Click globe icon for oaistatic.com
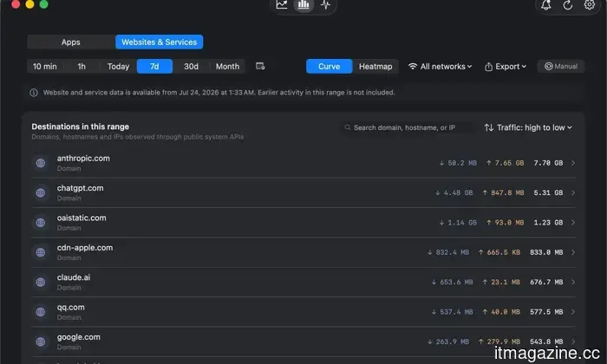 point(41,223)
